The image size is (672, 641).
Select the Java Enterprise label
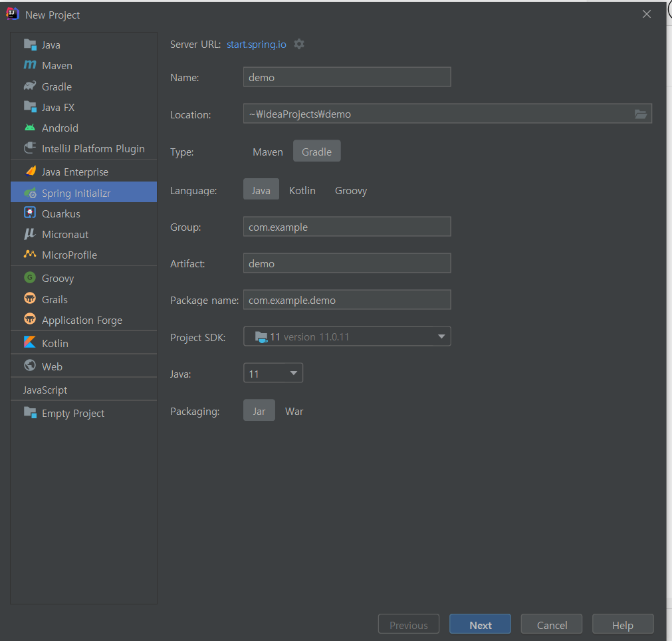coord(75,172)
